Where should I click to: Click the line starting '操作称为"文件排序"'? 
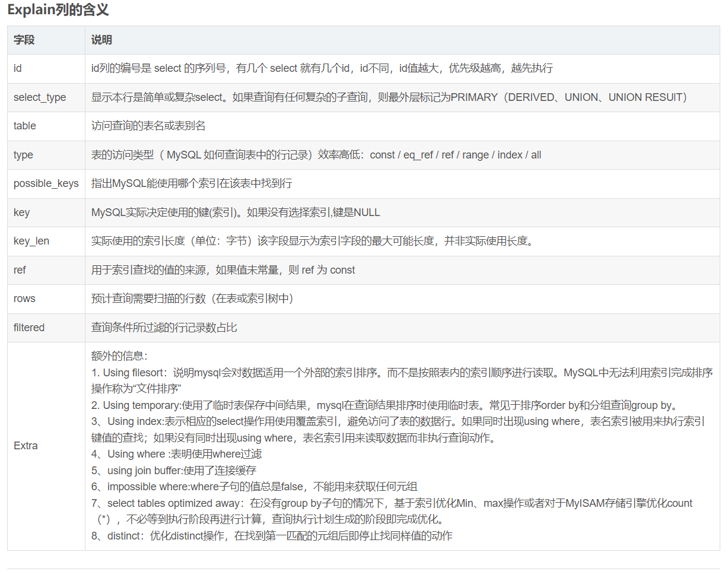[136, 389]
